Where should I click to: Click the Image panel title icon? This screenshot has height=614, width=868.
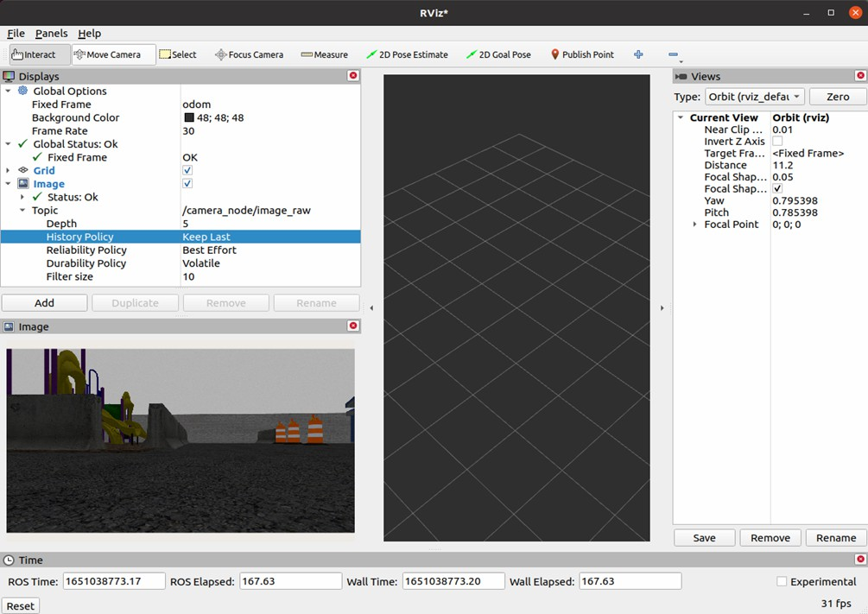(9, 326)
